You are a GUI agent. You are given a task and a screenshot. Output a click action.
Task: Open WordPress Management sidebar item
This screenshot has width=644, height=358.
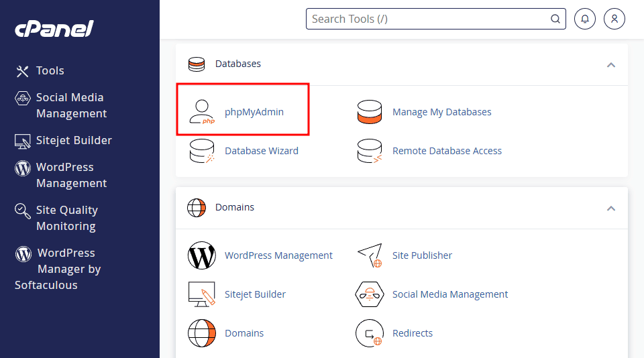(72, 175)
